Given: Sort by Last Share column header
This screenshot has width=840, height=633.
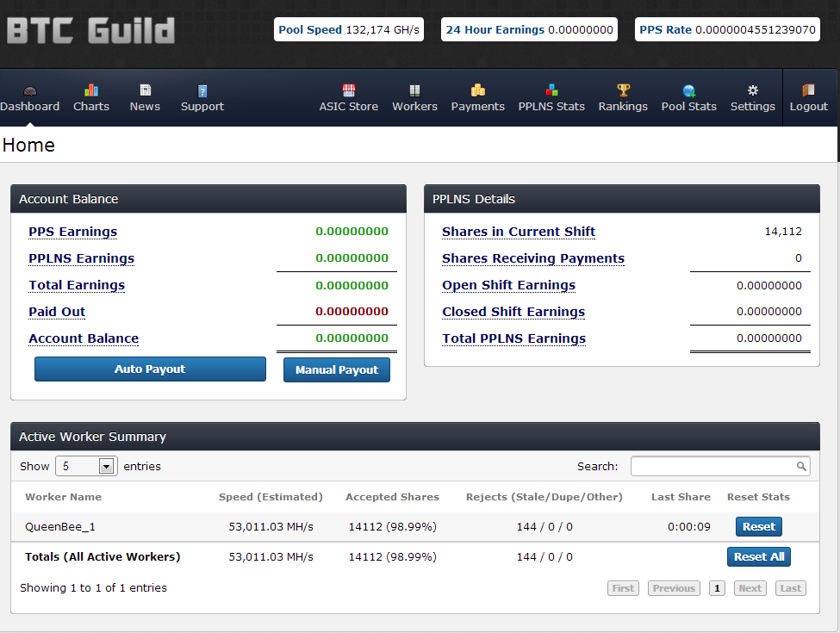Looking at the screenshot, I should [x=681, y=497].
